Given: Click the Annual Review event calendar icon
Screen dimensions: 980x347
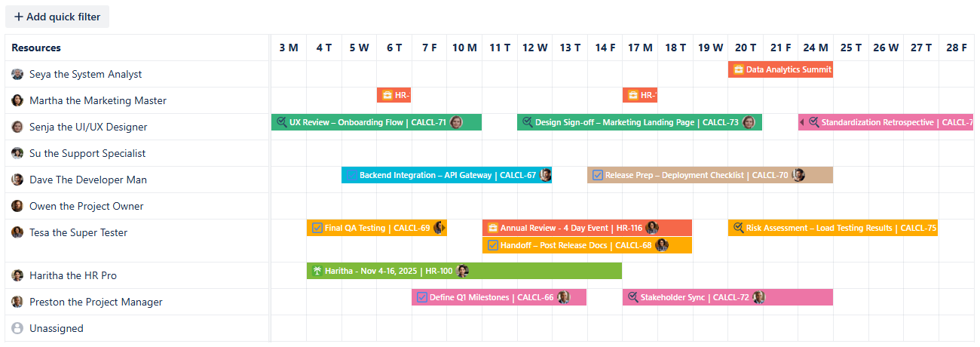Looking at the screenshot, I should coord(492,228).
